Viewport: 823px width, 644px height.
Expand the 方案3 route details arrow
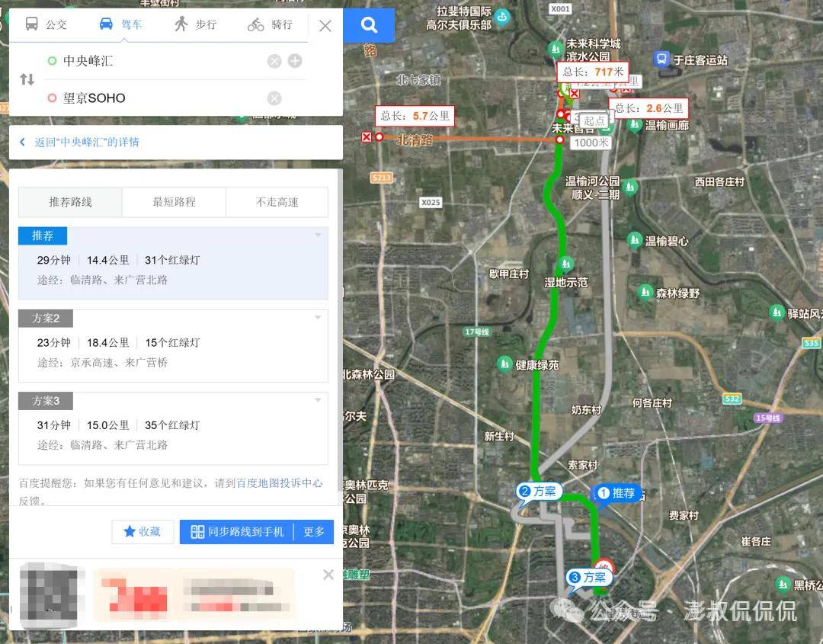(x=318, y=400)
